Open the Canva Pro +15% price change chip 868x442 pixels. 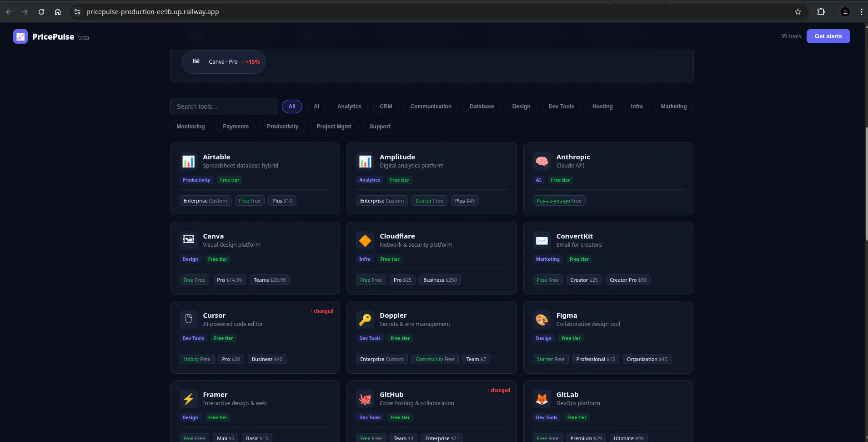[x=223, y=62]
